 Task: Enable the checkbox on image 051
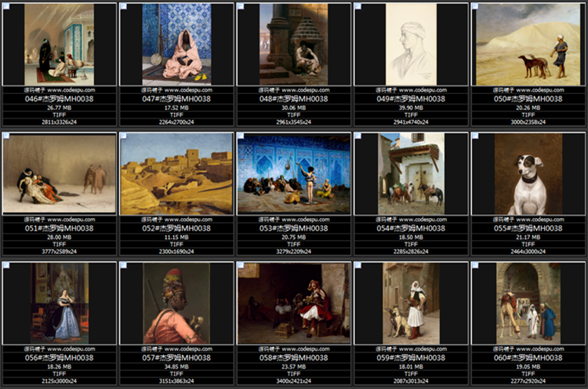pyautogui.click(x=6, y=136)
